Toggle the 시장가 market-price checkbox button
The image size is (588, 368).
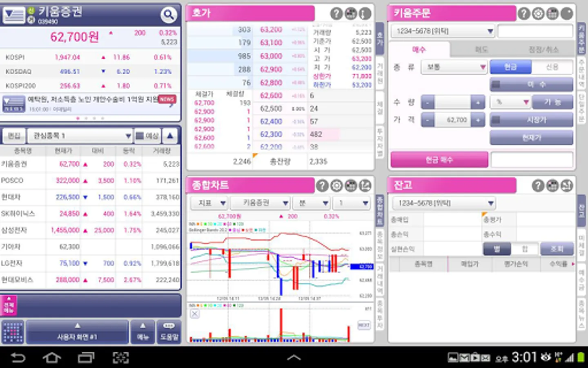531,120
